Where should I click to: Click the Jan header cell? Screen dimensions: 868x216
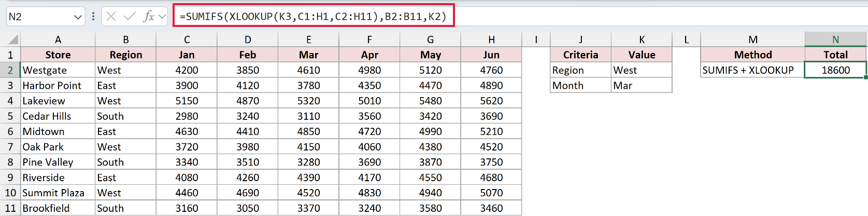(187, 55)
